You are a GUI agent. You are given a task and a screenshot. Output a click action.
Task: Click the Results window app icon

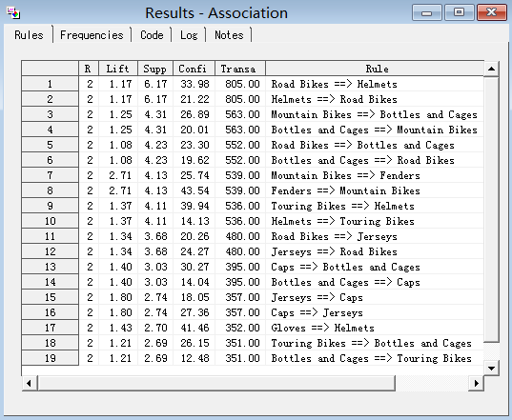(x=13, y=13)
